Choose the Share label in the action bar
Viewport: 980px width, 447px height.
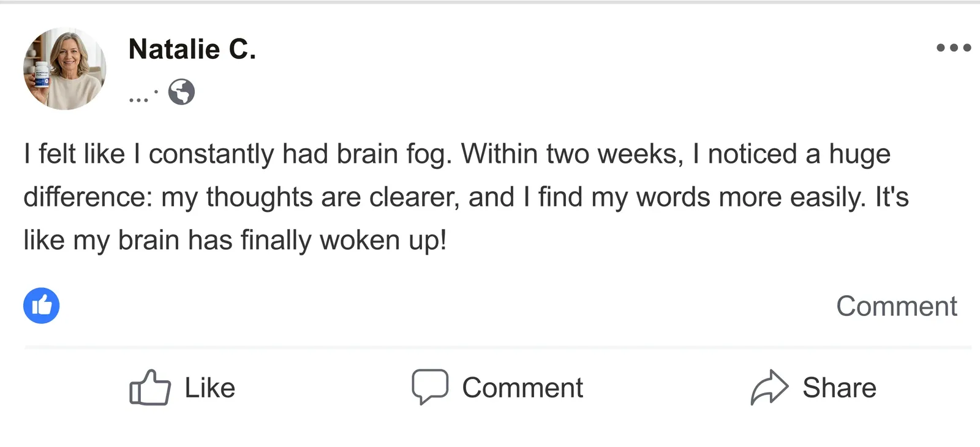(839, 388)
